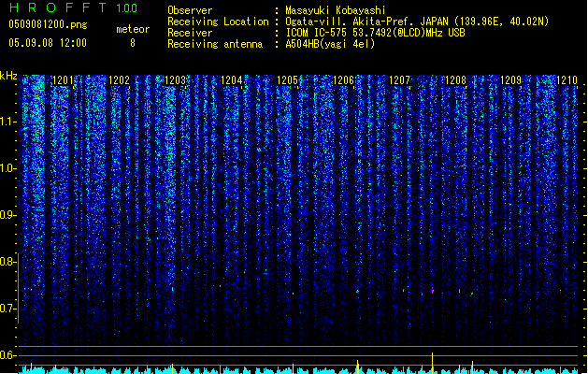Click the meteor count value 8

click(133, 43)
